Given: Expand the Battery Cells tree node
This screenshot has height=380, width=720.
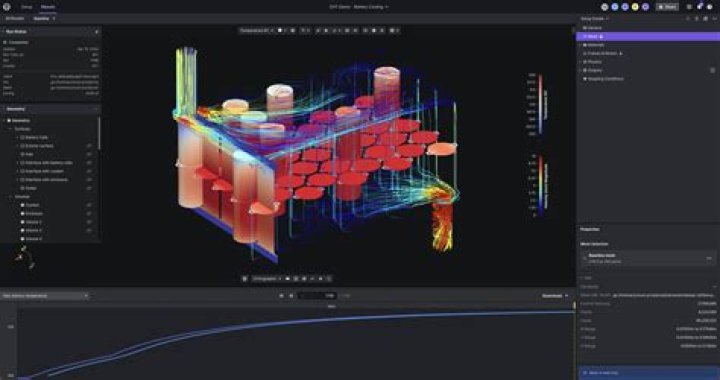Looking at the screenshot, I should click(17, 138).
